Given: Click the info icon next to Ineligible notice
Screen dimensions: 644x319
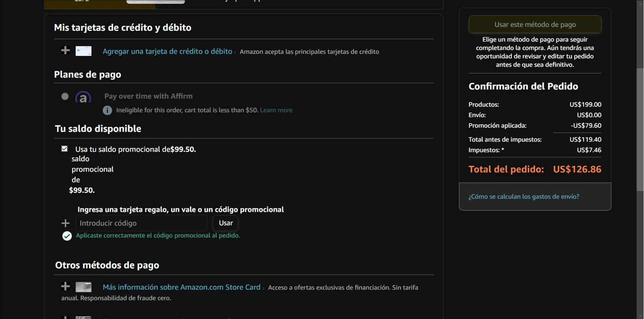Looking at the screenshot, I should pos(107,110).
